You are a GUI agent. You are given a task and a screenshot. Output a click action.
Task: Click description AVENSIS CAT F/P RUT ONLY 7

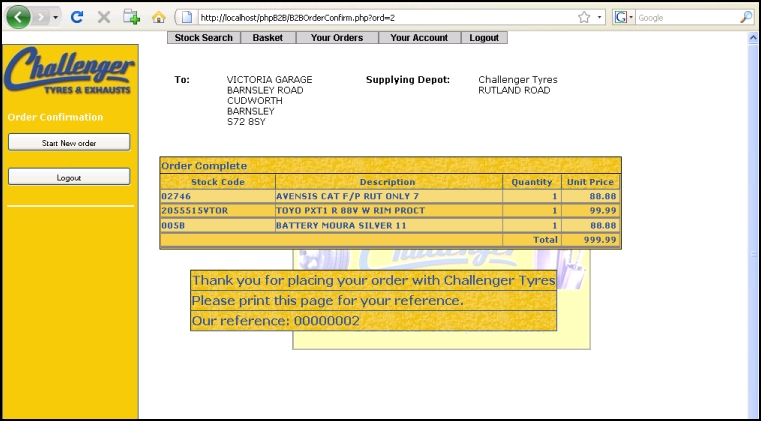coord(347,196)
